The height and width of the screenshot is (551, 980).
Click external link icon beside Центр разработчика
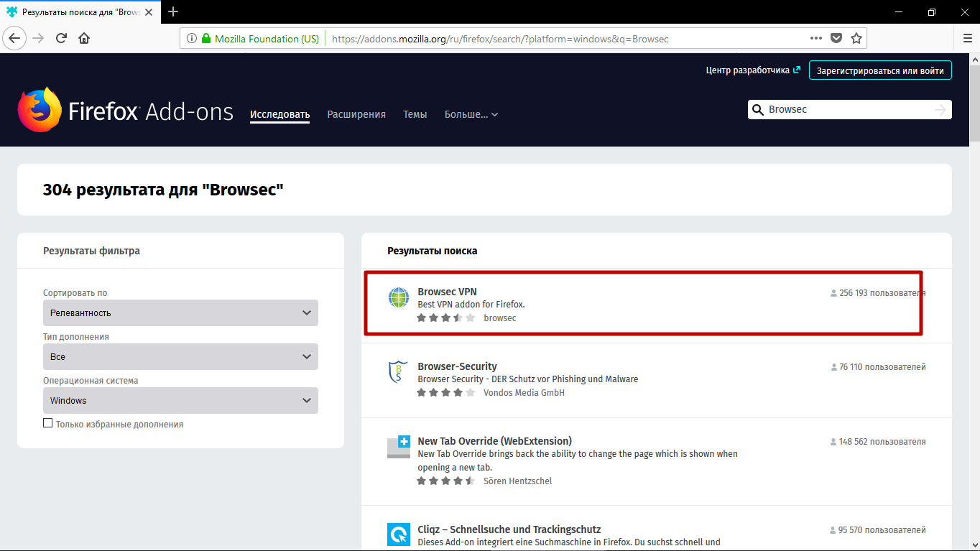(x=796, y=70)
